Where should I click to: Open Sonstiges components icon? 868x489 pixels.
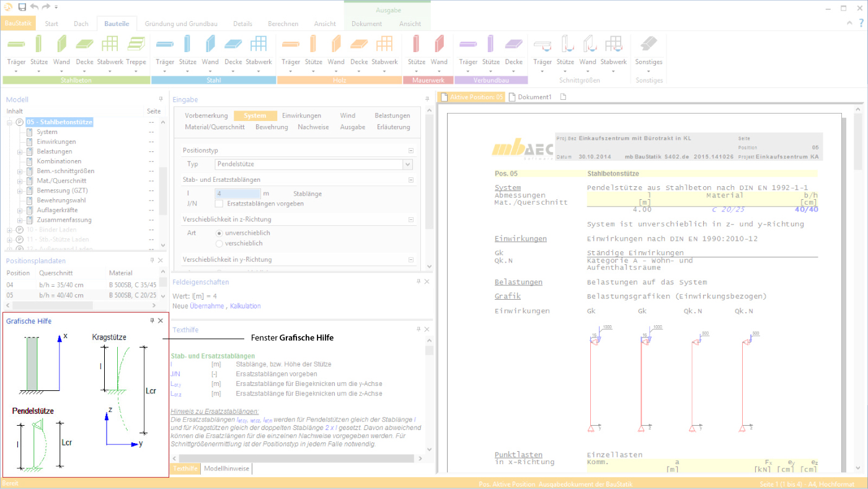(649, 44)
